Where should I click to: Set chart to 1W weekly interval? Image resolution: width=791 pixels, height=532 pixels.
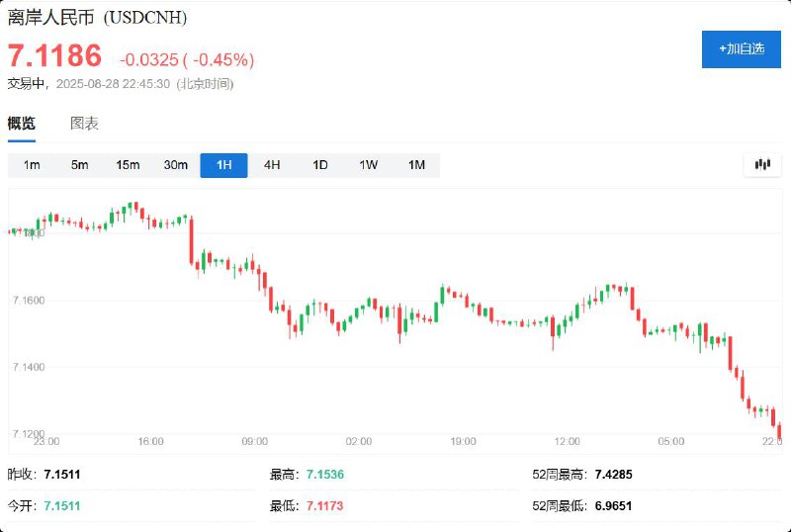click(368, 165)
